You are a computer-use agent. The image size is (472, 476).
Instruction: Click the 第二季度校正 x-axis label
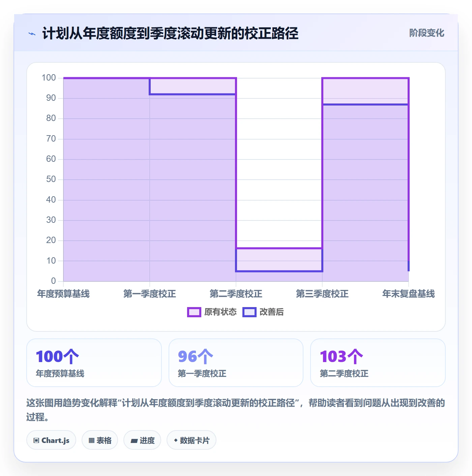pyautogui.click(x=236, y=294)
